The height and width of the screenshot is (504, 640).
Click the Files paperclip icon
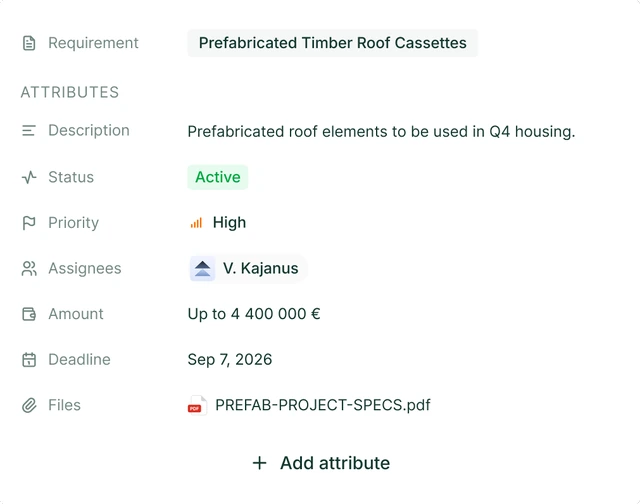(x=29, y=405)
